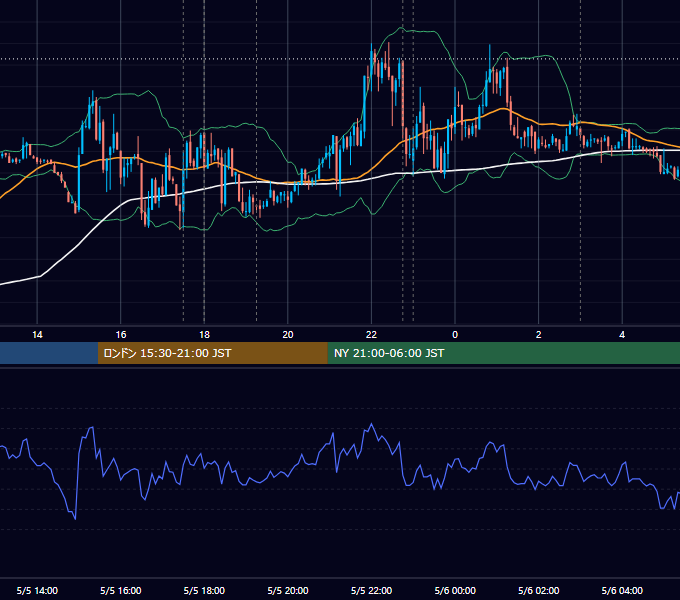Viewport: 680px width, 600px height.
Task: Click the 0 hour axis label
Action: click(455, 335)
